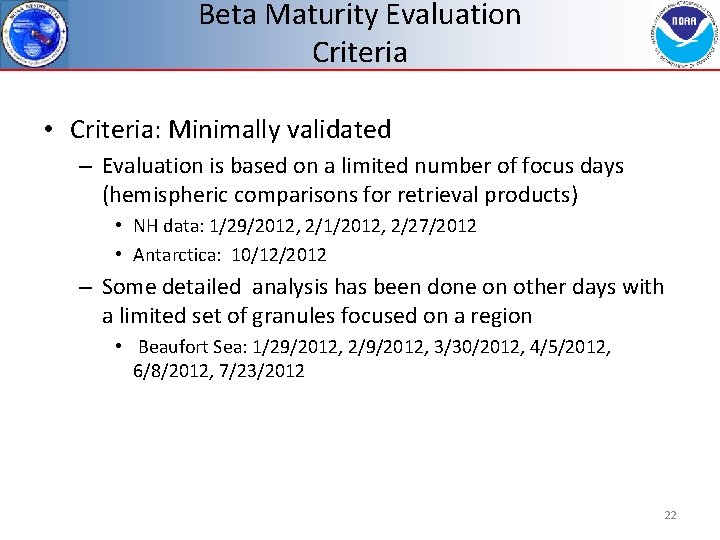This screenshot has height=540, width=720.
Task: Click the left header badge logo
Action: pyautogui.click(x=36, y=32)
